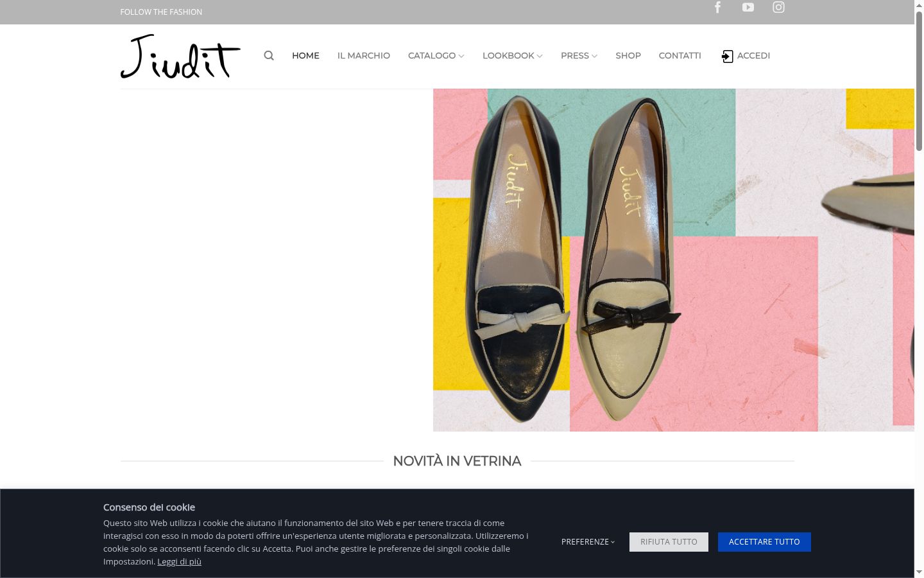Open the Il Marchio page
This screenshot has width=924, height=578.
pyautogui.click(x=364, y=56)
